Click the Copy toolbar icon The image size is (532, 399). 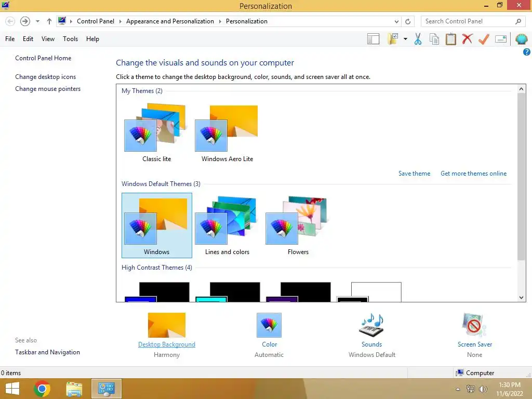coord(434,39)
